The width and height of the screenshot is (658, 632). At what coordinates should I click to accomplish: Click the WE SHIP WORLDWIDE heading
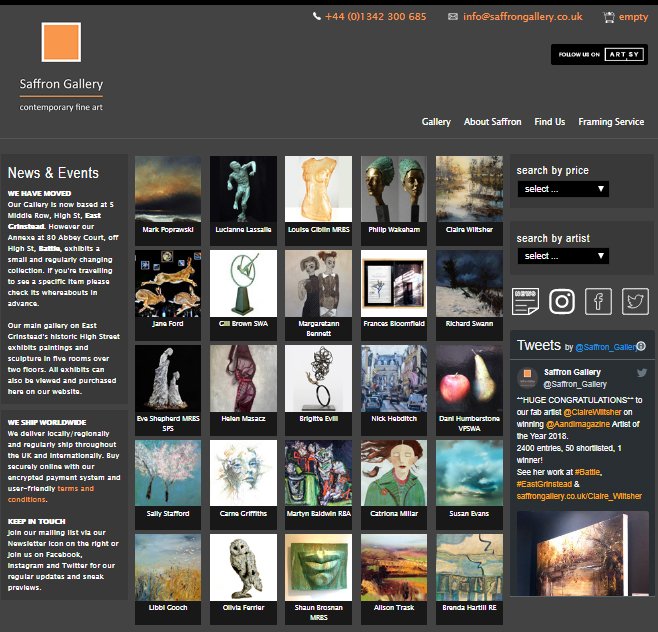pyautogui.click(x=47, y=422)
